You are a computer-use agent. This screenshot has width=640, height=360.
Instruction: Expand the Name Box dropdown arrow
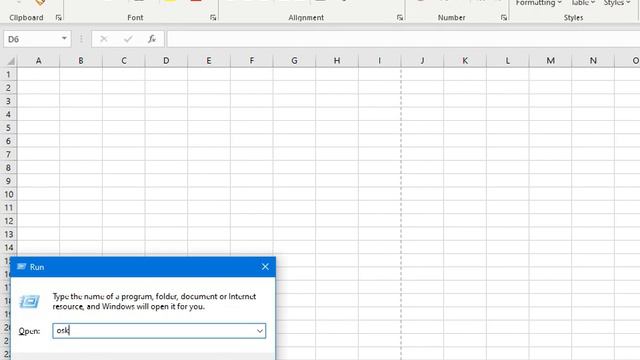[x=64, y=39]
